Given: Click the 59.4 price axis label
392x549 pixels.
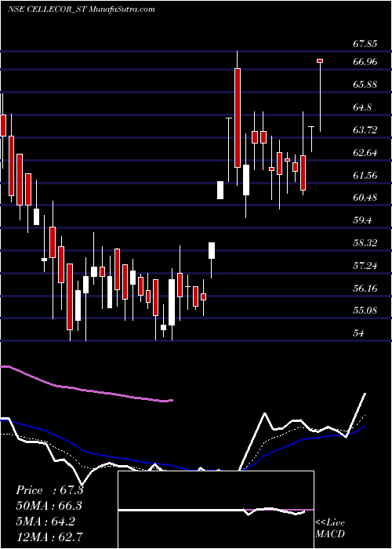Looking at the screenshot, I should (x=362, y=220).
